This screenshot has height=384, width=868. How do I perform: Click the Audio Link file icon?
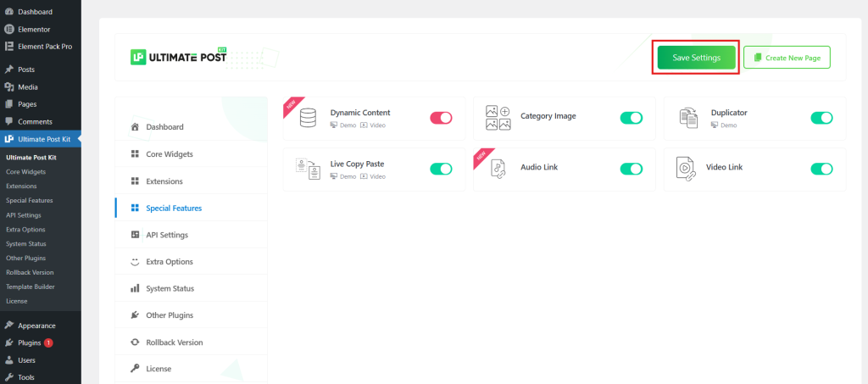click(x=498, y=169)
